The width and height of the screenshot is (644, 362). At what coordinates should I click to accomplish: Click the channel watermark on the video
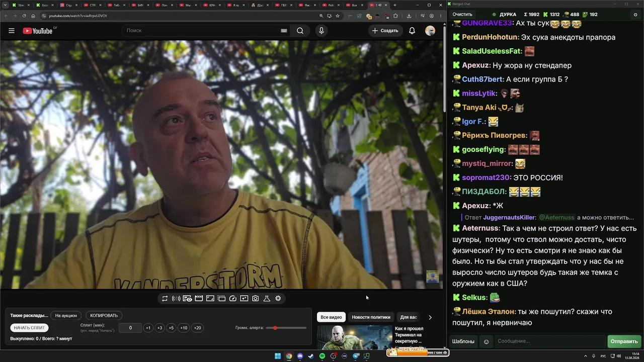[433, 277]
